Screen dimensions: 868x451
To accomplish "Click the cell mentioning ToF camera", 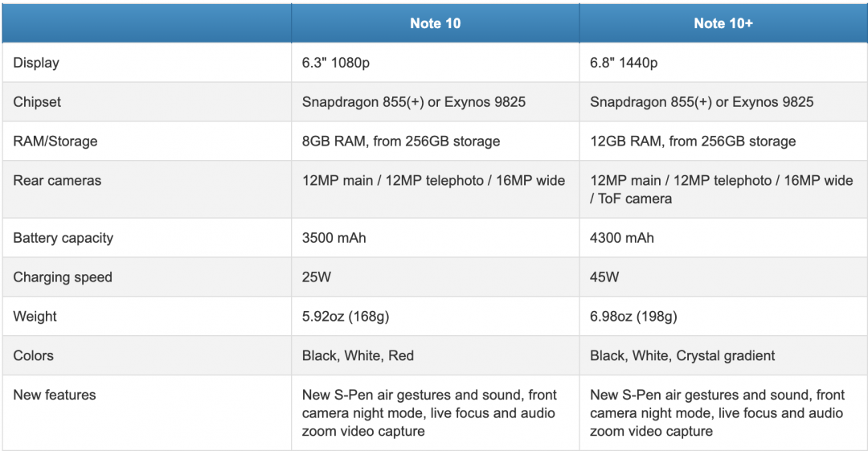I will click(x=721, y=190).
